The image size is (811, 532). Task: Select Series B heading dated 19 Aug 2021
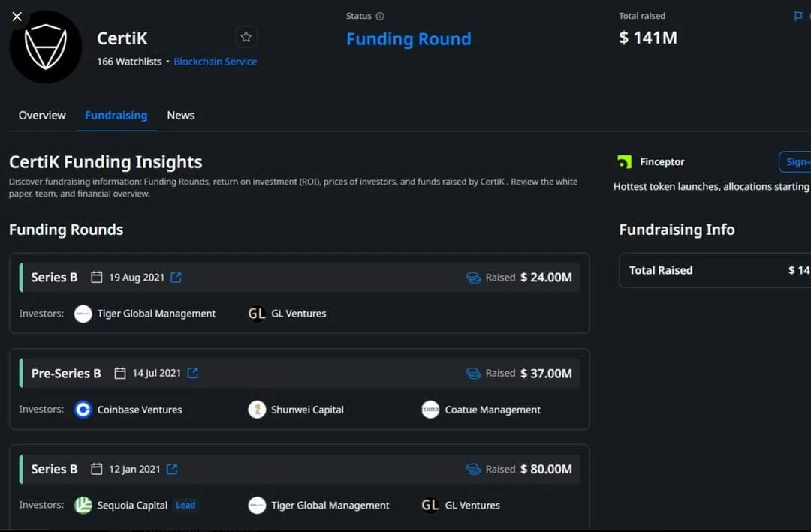[x=54, y=277]
